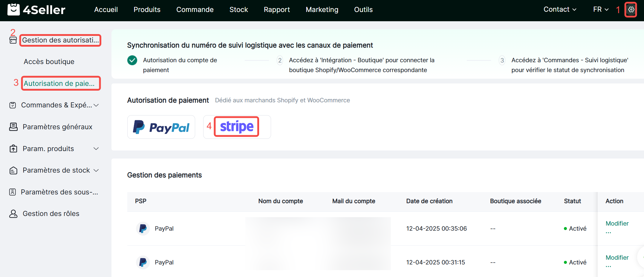This screenshot has height=277, width=644.
Task: Open the Rapport menu item
Action: tap(277, 10)
